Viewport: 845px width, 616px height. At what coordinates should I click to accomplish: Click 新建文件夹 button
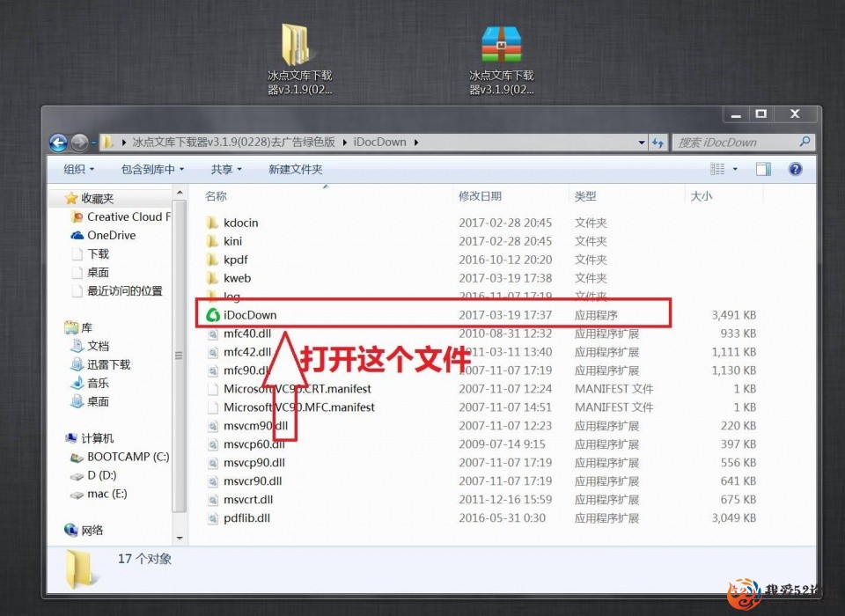[296, 169]
